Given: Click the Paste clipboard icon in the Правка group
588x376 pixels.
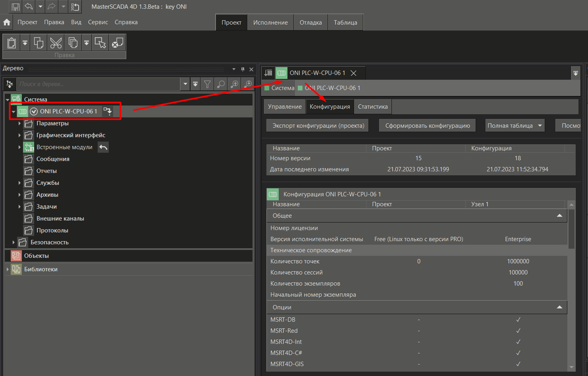Looking at the screenshot, I should pos(12,42).
